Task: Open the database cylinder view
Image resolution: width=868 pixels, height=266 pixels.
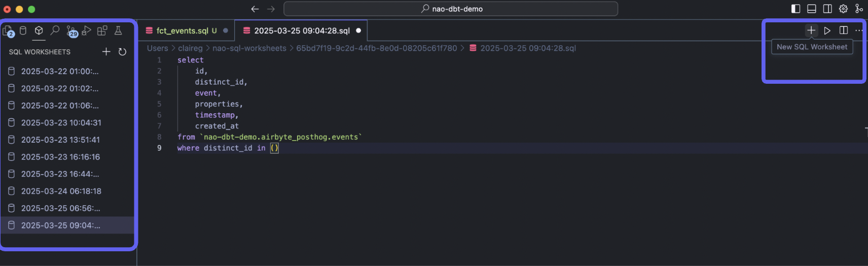Action: pos(23,30)
